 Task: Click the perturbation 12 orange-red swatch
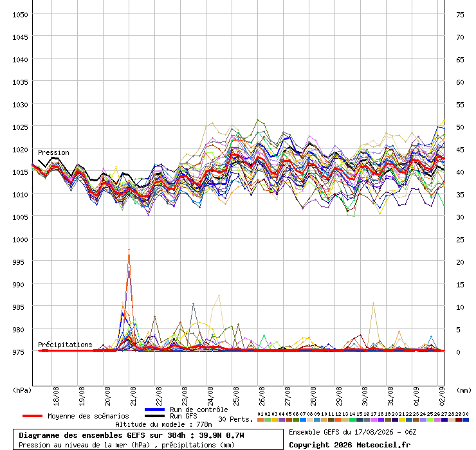tap(338, 420)
